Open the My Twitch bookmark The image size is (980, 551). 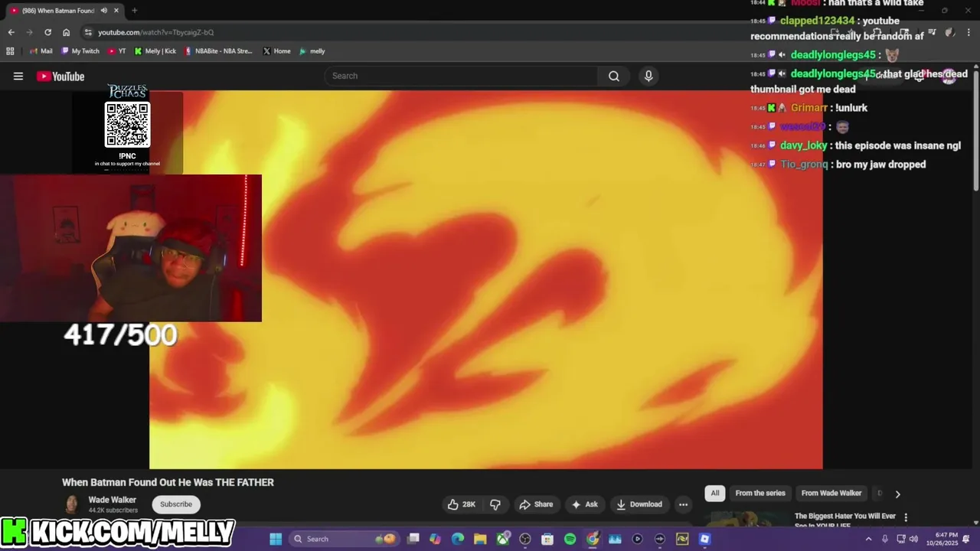coord(80,51)
